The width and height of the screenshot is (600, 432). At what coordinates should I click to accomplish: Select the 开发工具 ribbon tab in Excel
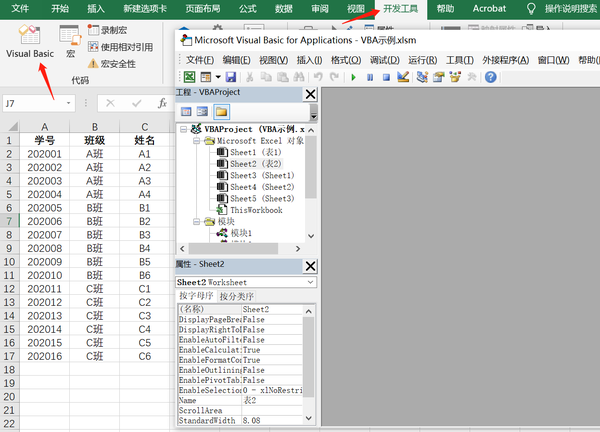401,9
